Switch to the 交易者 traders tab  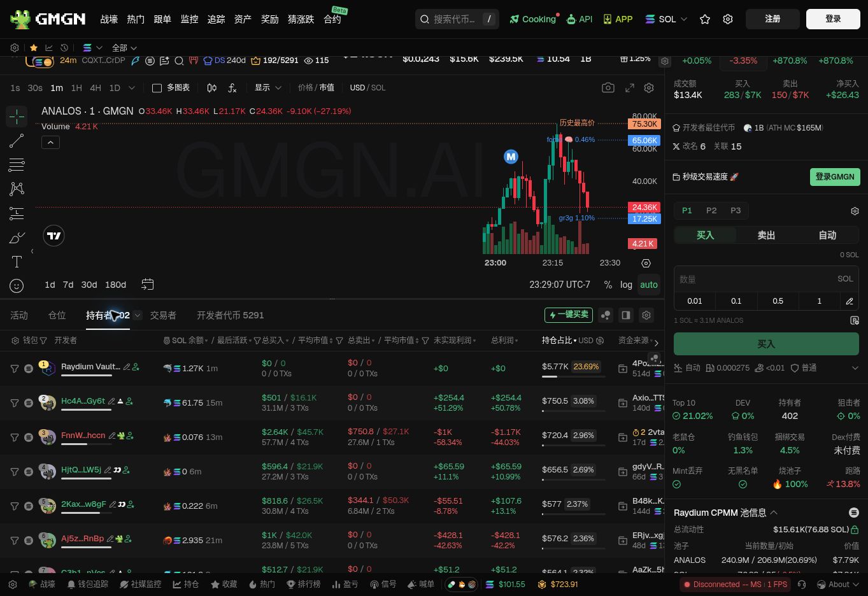(163, 315)
